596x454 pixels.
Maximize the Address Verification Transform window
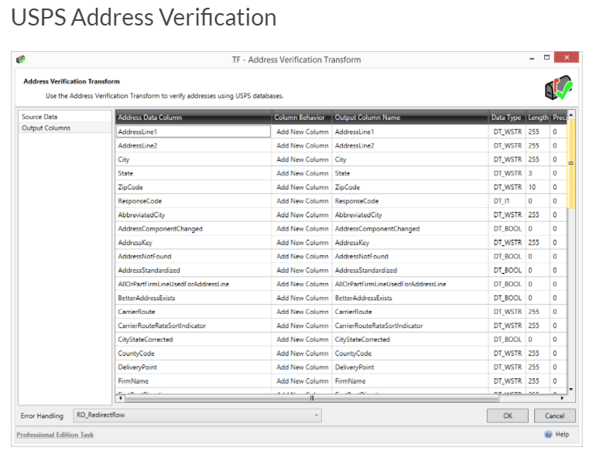pos(547,57)
